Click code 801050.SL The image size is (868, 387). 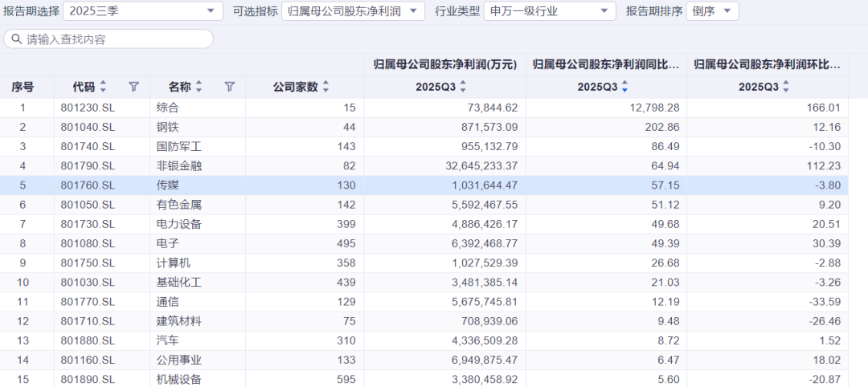point(88,205)
